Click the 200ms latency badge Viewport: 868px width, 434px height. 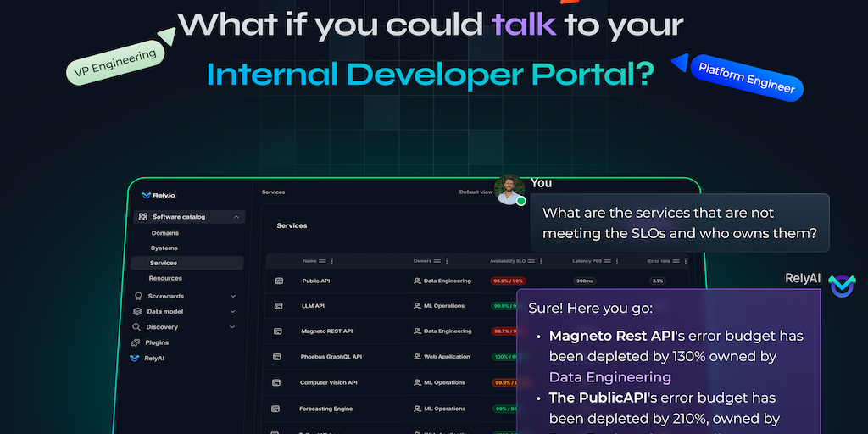coord(585,281)
